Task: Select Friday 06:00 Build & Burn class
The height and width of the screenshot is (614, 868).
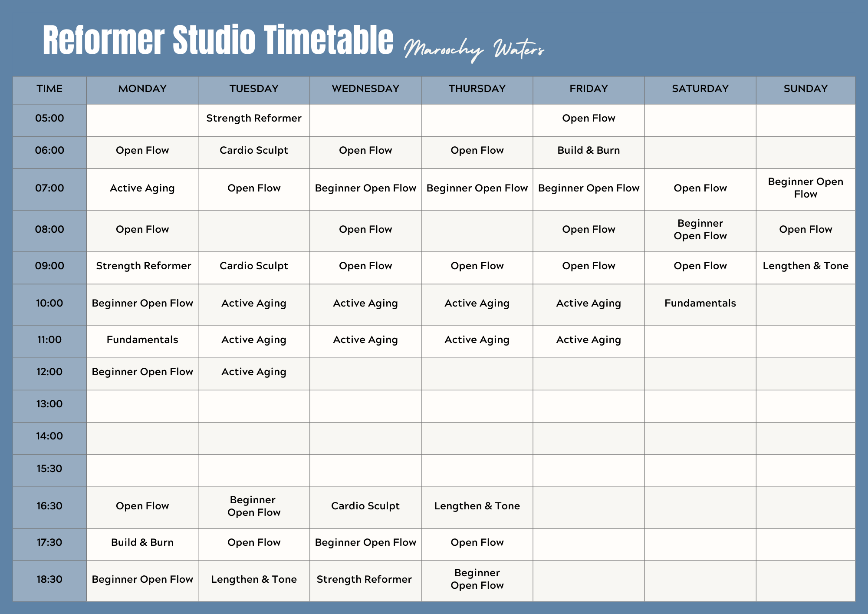Action: pyautogui.click(x=589, y=150)
